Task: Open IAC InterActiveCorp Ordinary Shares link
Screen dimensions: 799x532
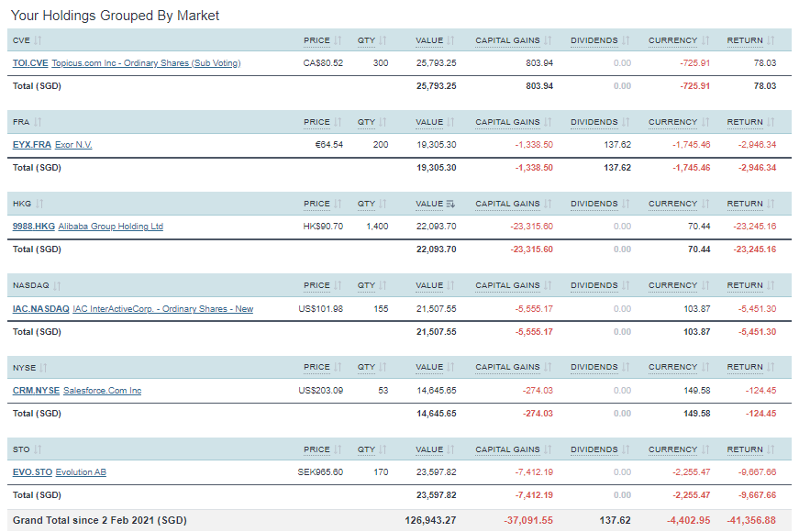Action: pos(163,309)
